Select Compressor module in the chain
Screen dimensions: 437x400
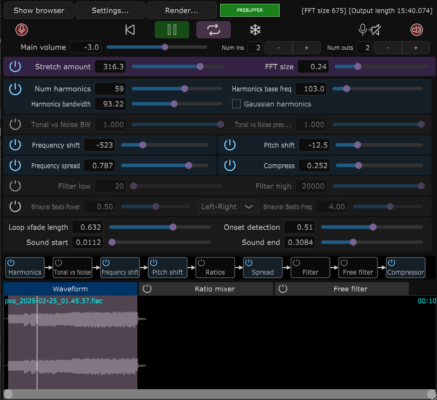[406, 268]
